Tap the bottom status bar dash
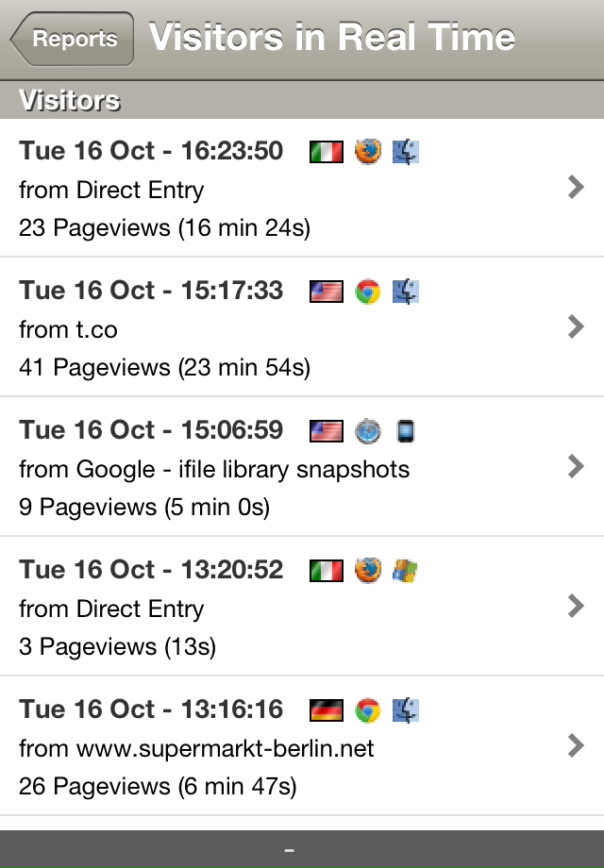This screenshot has width=604, height=868. click(x=290, y=850)
